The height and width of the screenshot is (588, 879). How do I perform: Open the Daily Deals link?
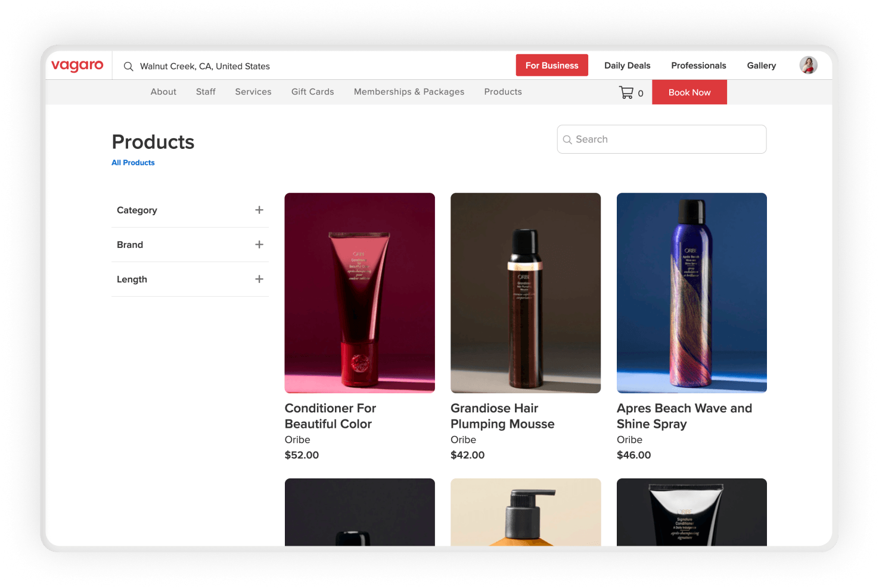(627, 66)
